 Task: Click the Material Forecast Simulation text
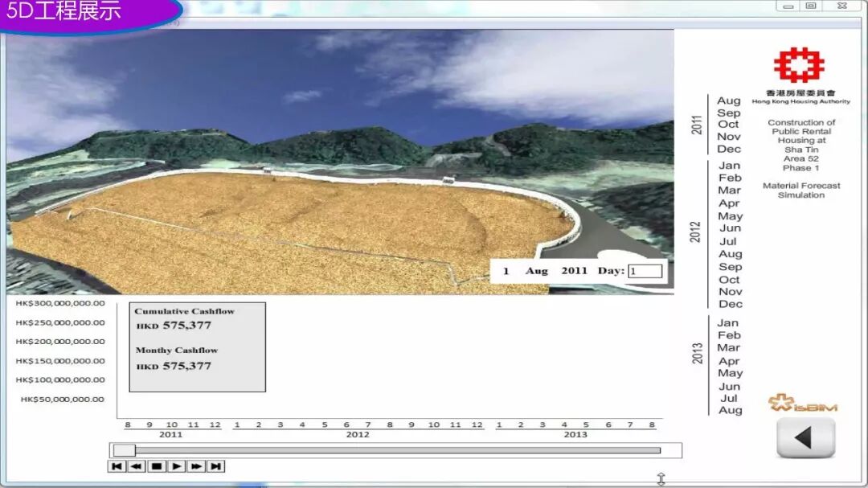801,190
